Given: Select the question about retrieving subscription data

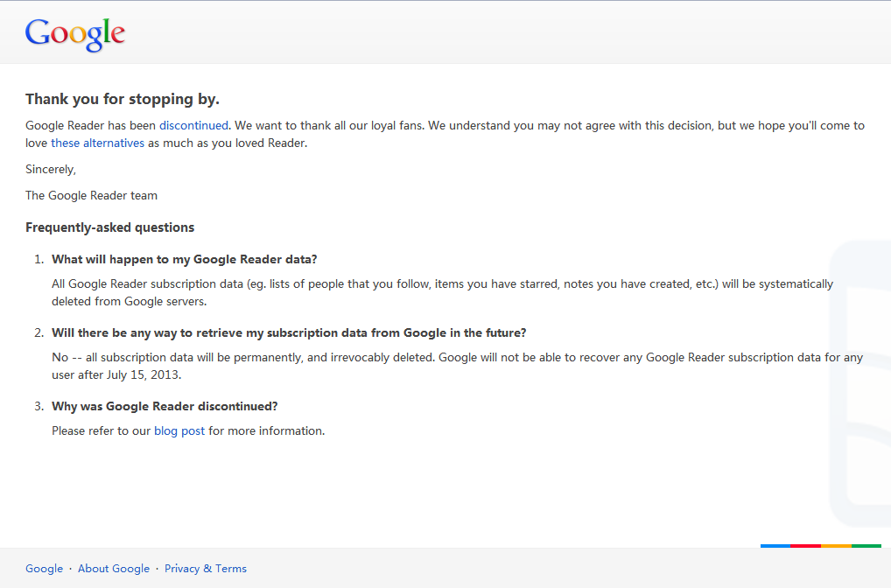Looking at the screenshot, I should point(289,332).
